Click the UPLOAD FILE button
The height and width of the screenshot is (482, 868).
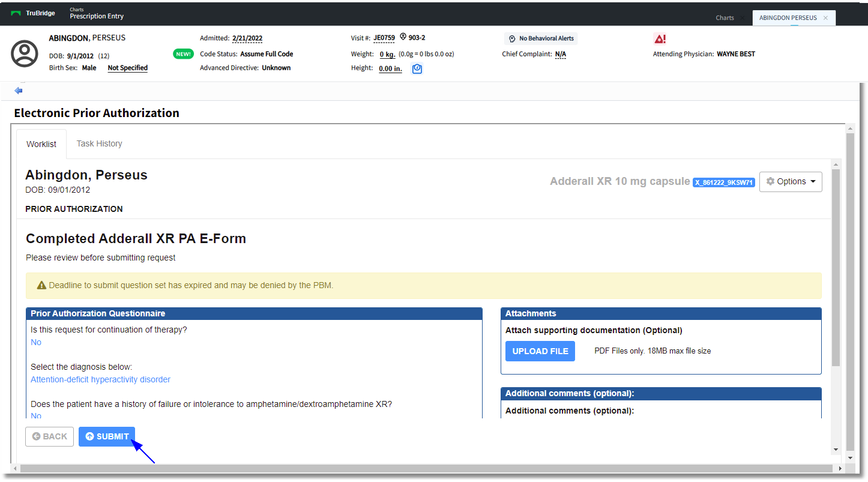tap(540, 351)
